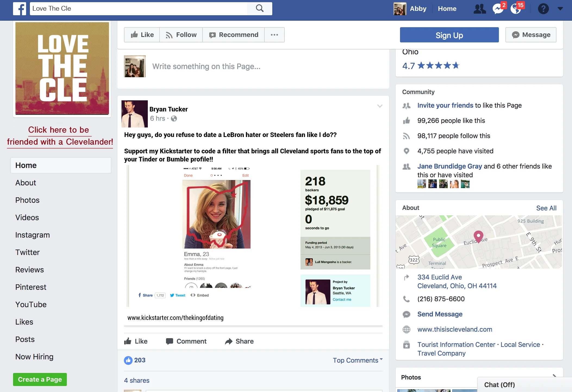
Task: Click the Write something on this Page field
Action: [206, 66]
